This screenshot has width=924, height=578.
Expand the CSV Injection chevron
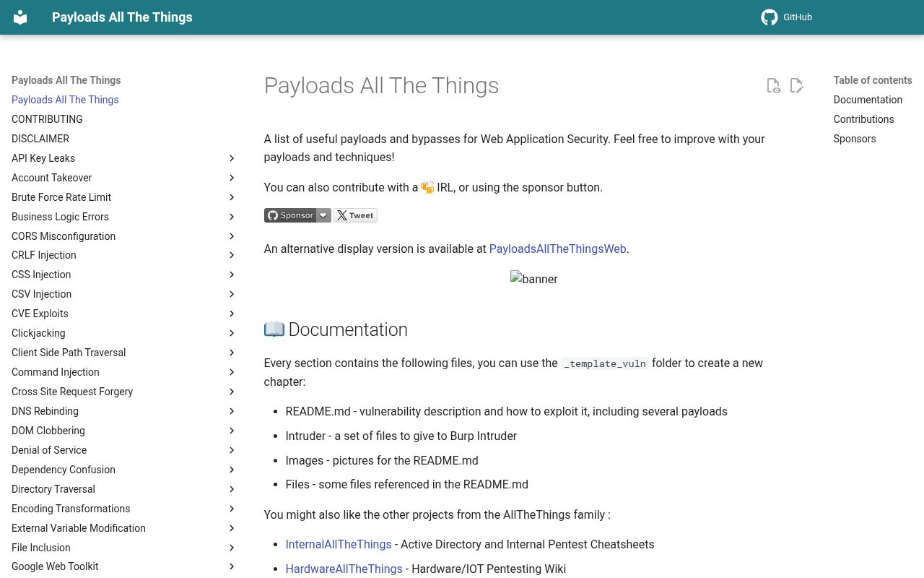pos(232,294)
